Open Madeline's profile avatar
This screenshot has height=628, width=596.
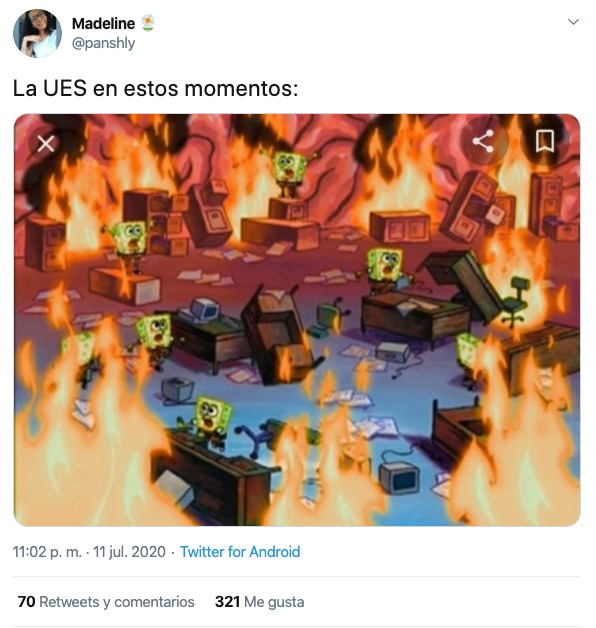click(38, 34)
